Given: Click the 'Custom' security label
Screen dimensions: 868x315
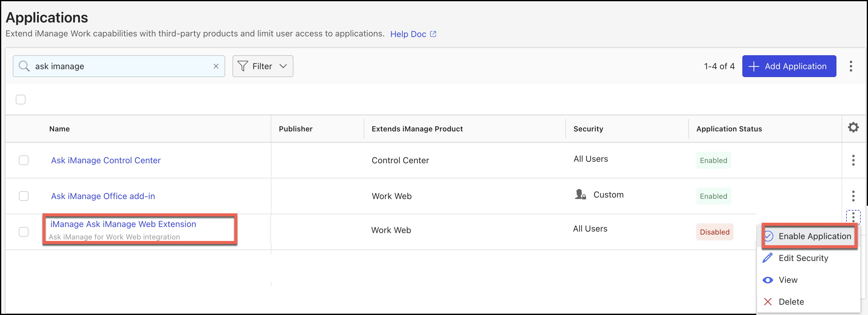Looking at the screenshot, I should (608, 195).
